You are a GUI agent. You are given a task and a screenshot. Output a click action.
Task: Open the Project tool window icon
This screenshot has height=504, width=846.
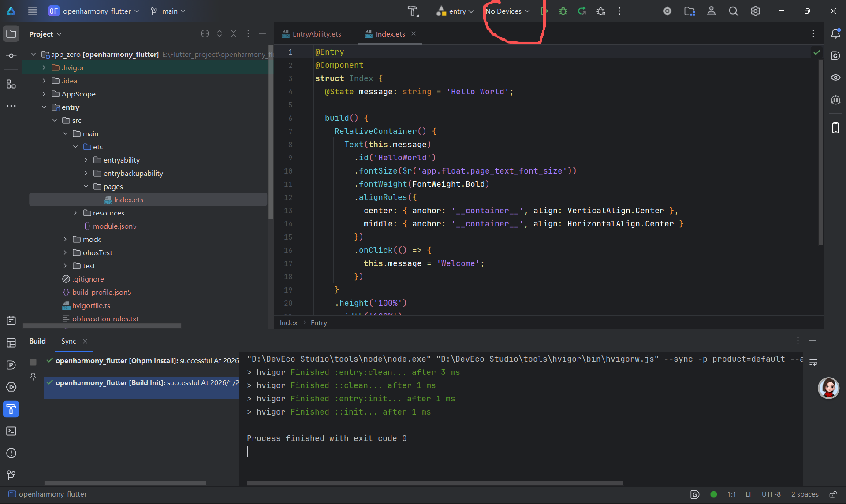(x=11, y=34)
